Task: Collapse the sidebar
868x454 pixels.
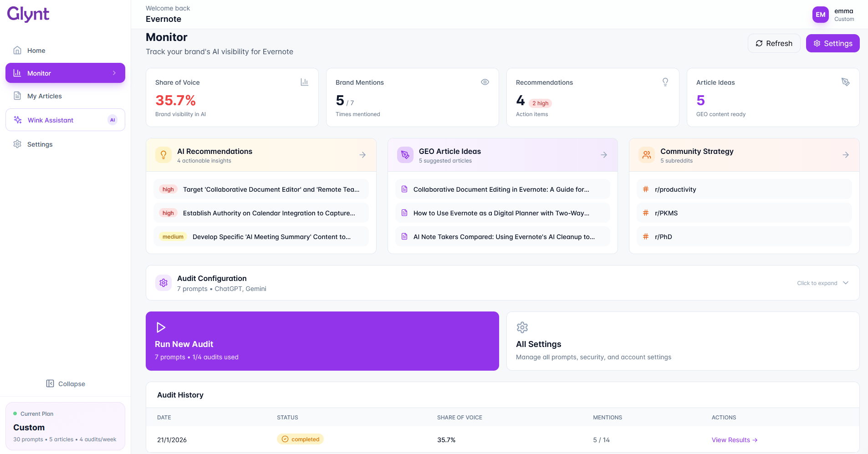Action: 66,384
